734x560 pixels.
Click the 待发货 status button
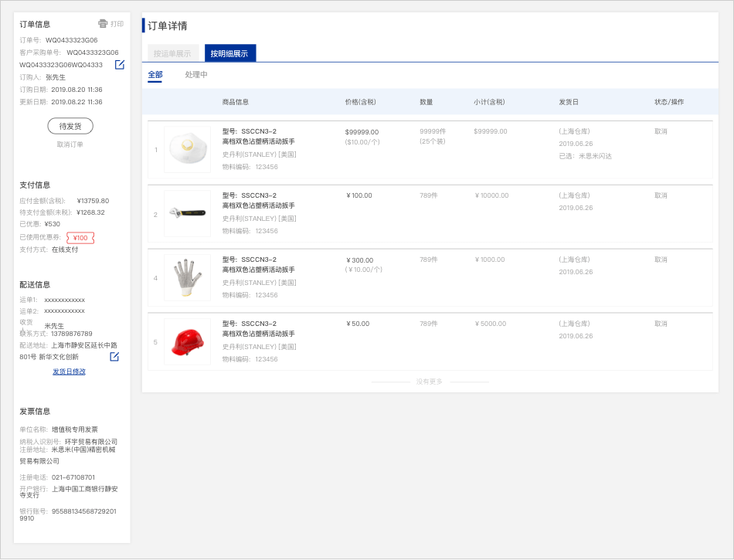(70, 126)
